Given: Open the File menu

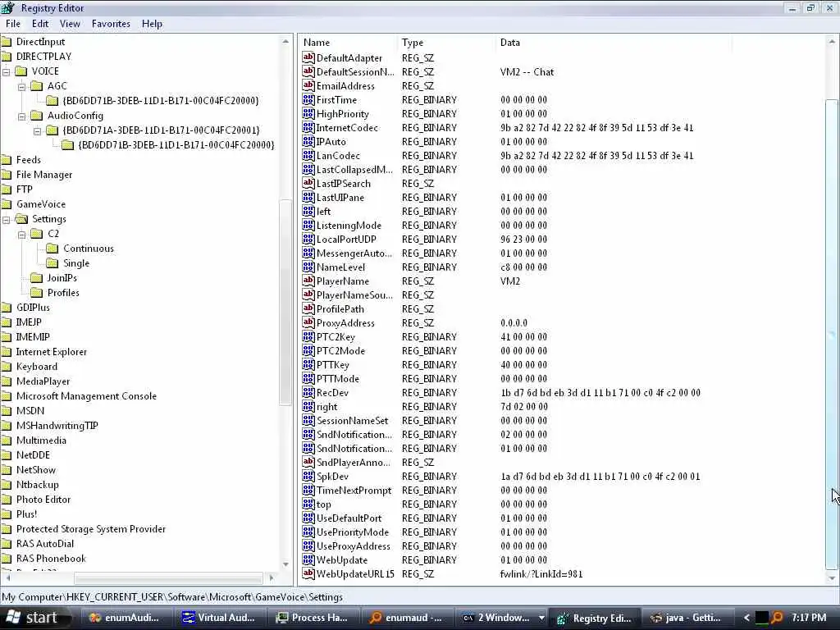Looking at the screenshot, I should coord(13,24).
